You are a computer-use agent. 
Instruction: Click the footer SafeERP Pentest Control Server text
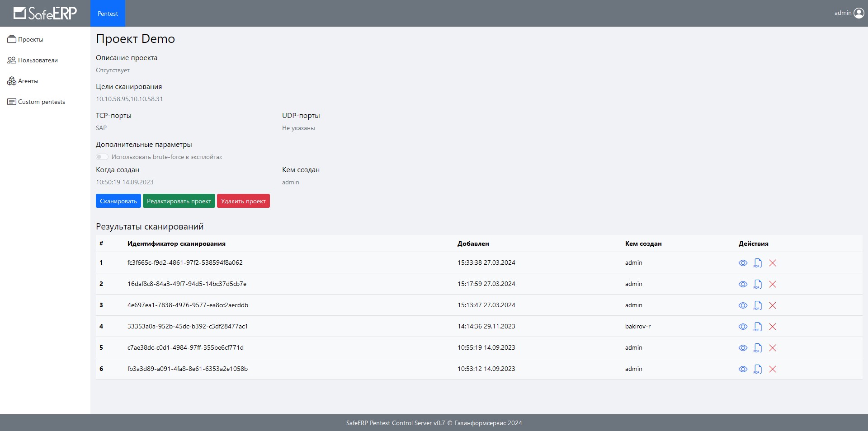(434, 423)
